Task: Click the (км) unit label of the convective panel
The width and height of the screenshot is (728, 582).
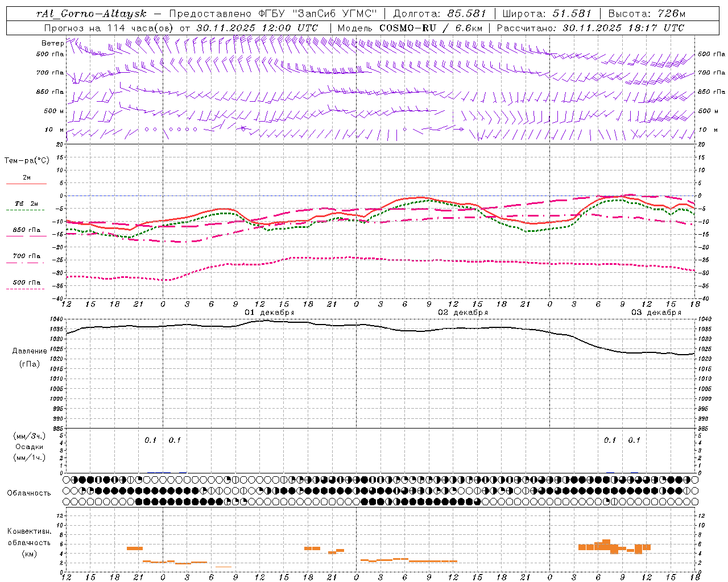Action: 30,554
